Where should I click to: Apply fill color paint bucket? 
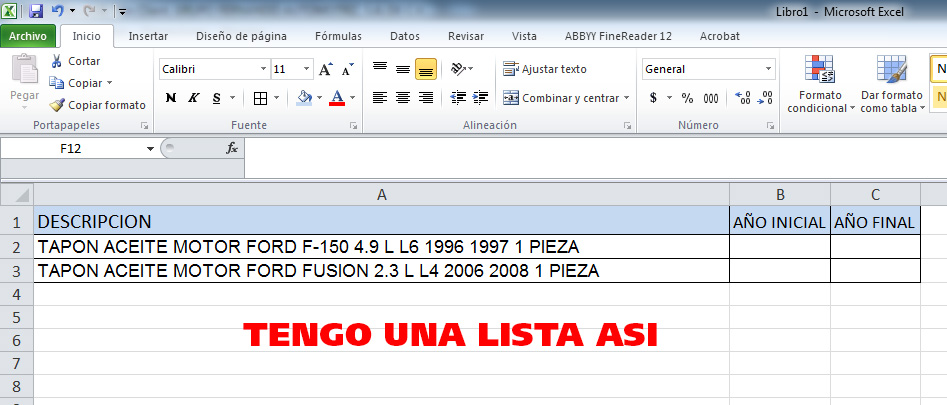pyautogui.click(x=304, y=98)
